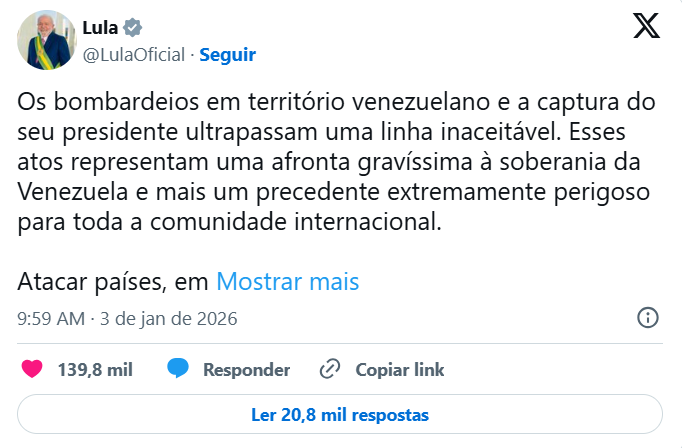Screen dimensions: 682x448
Task: Click the tweet line starting 'Venezuela e mais'
Action: pos(330,191)
